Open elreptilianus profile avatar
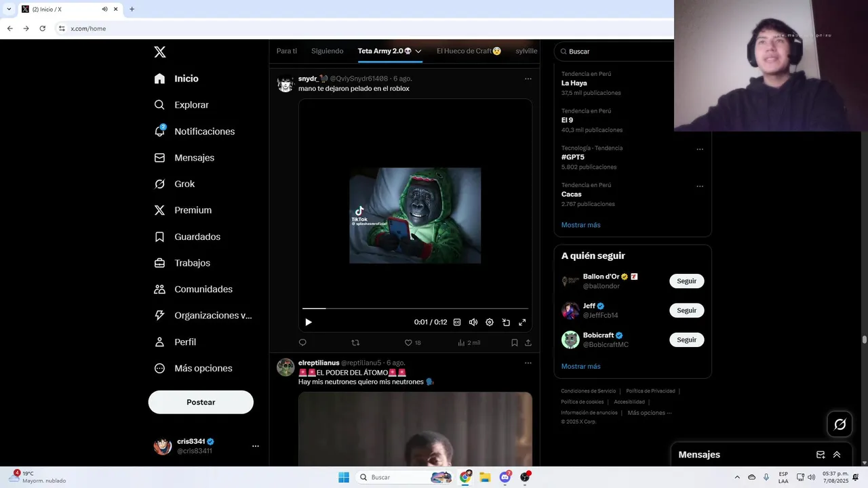Viewport: 868px width, 488px height. (285, 367)
